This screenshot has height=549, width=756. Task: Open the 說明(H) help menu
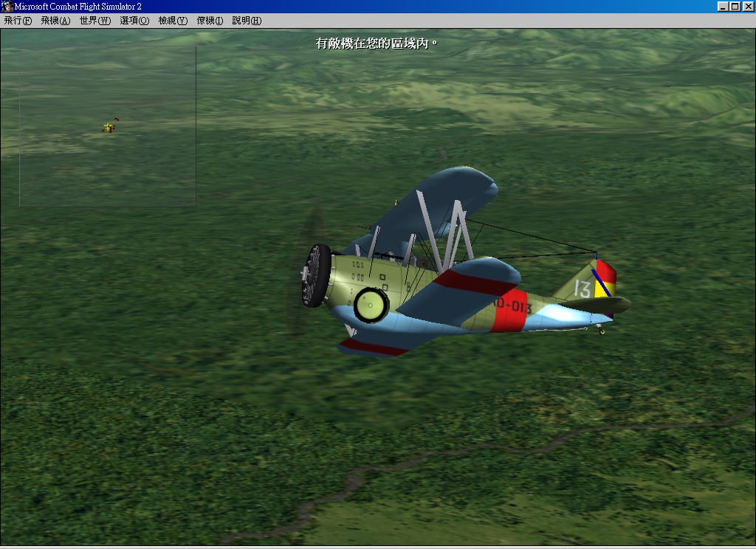(x=247, y=21)
